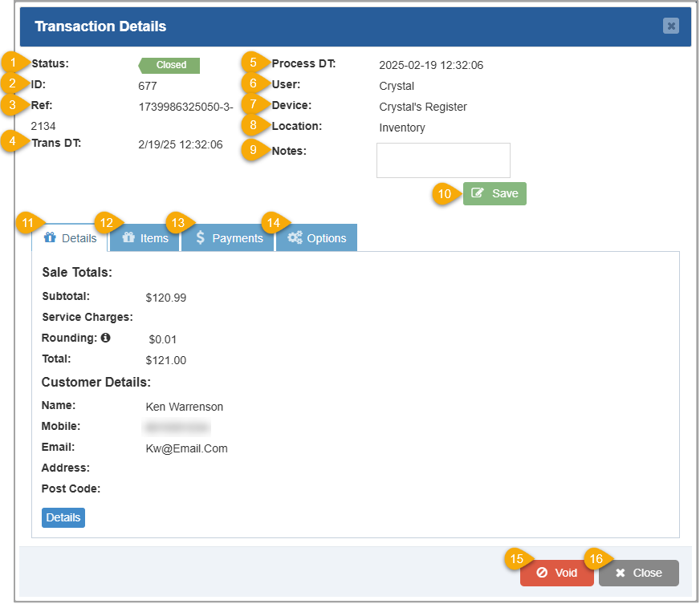Screen dimensions: 700x604
Task: Save the transaction note
Action: point(494,193)
